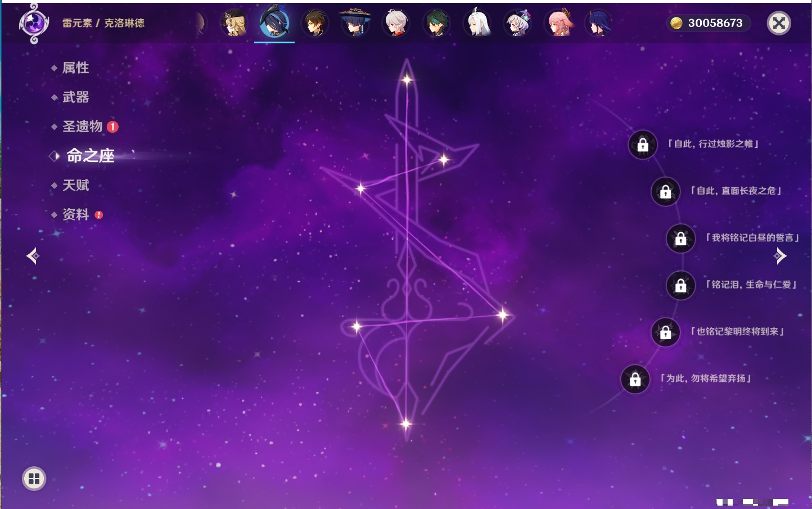The image size is (812, 509).
Task: Click lock icon for 自此, 行过烛影之帷
Action: (x=643, y=145)
